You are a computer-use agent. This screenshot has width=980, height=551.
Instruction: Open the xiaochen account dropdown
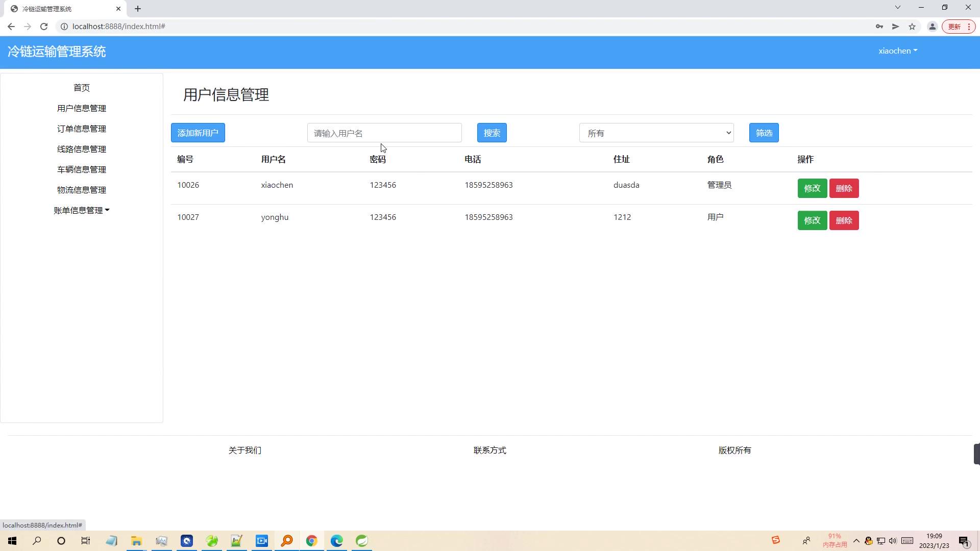897,51
